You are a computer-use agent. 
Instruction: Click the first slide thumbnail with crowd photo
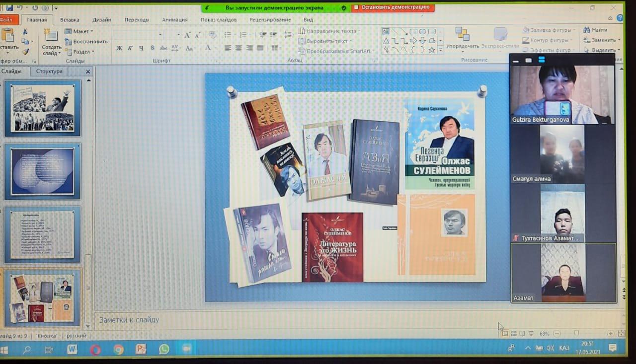click(43, 108)
